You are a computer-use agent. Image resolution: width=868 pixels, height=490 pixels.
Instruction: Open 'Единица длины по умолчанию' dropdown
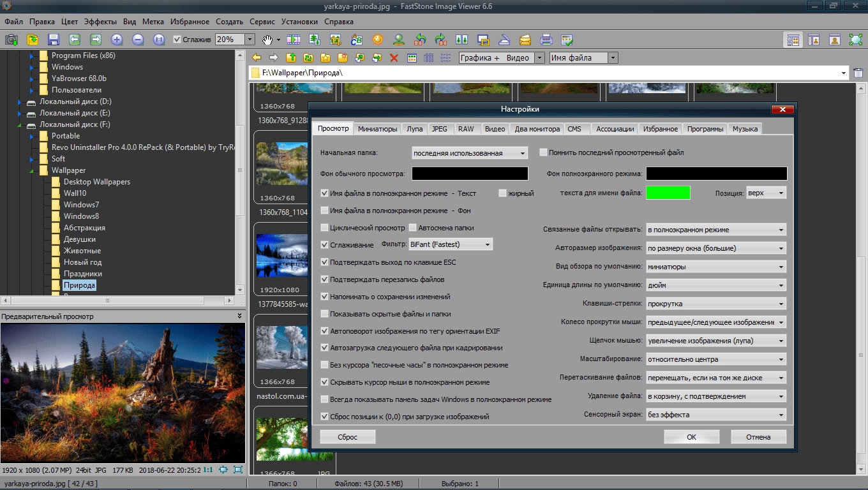click(x=716, y=285)
